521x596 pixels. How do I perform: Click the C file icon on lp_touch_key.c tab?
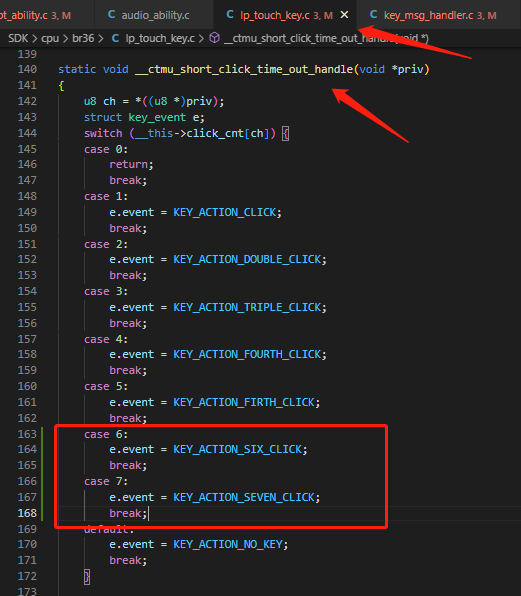click(x=230, y=14)
